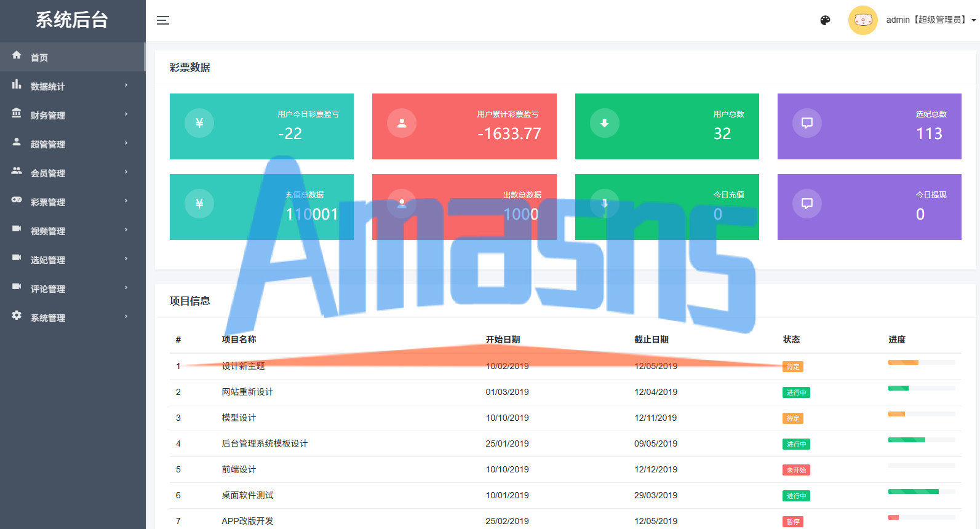Expand the 财务管理 submenu arrow
Image resolution: width=980 pixels, height=529 pixels.
tap(126, 114)
